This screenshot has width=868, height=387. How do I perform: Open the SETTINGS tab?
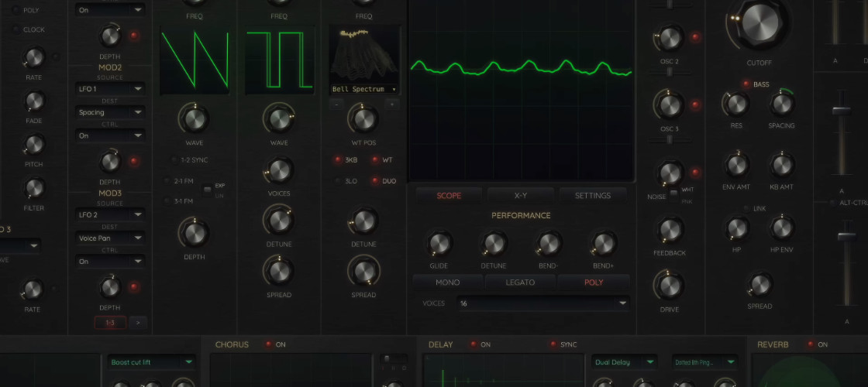point(593,195)
